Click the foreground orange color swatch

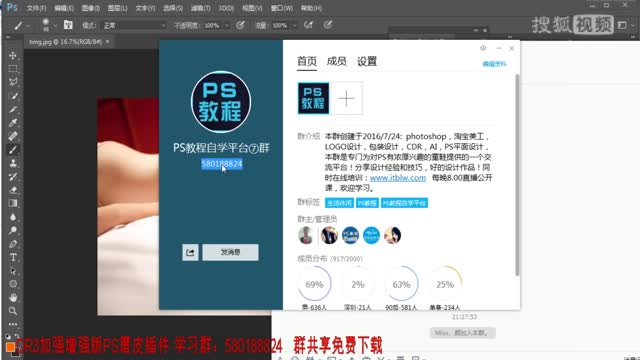10,347
